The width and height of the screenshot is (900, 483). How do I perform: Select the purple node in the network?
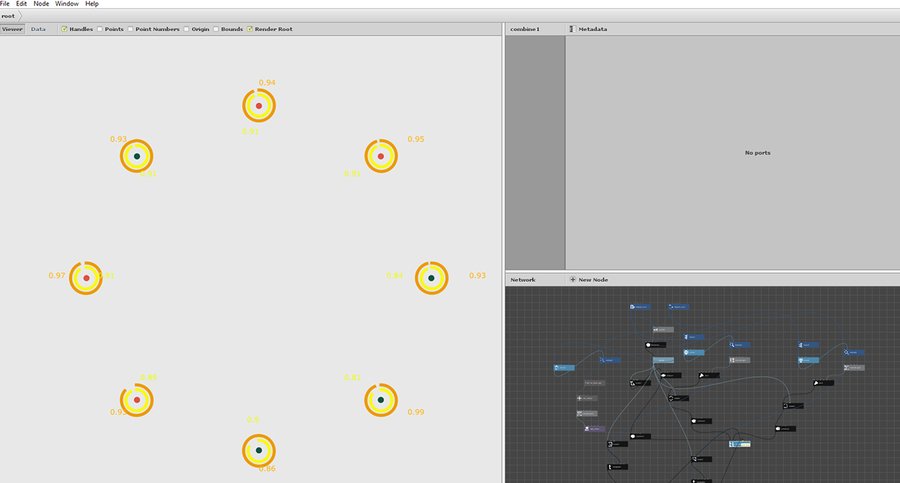point(594,428)
